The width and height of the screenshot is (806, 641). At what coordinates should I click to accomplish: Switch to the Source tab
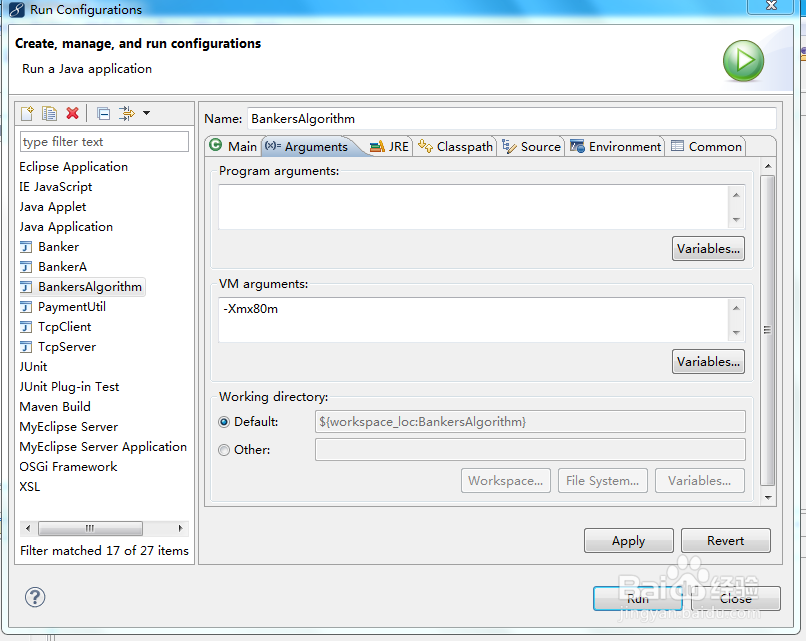531,146
